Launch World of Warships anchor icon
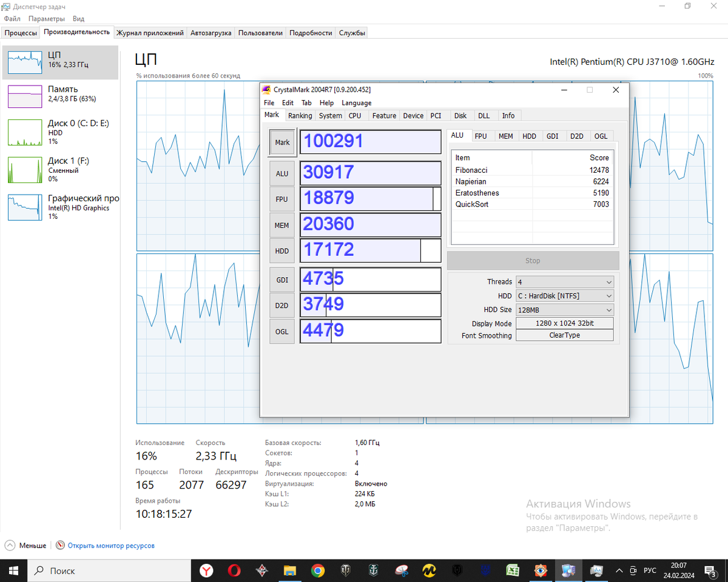The width and height of the screenshot is (728, 582). [374, 570]
